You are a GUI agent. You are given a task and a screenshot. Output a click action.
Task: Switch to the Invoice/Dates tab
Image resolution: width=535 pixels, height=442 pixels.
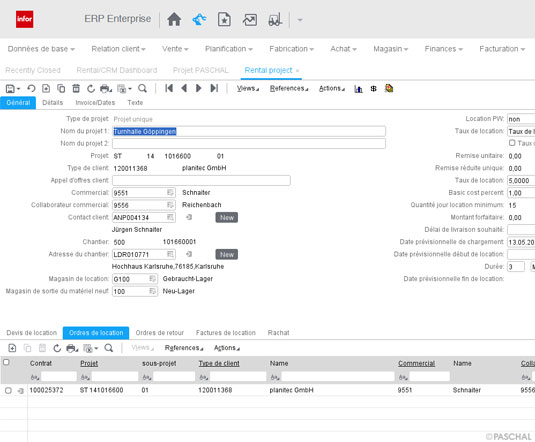click(95, 103)
